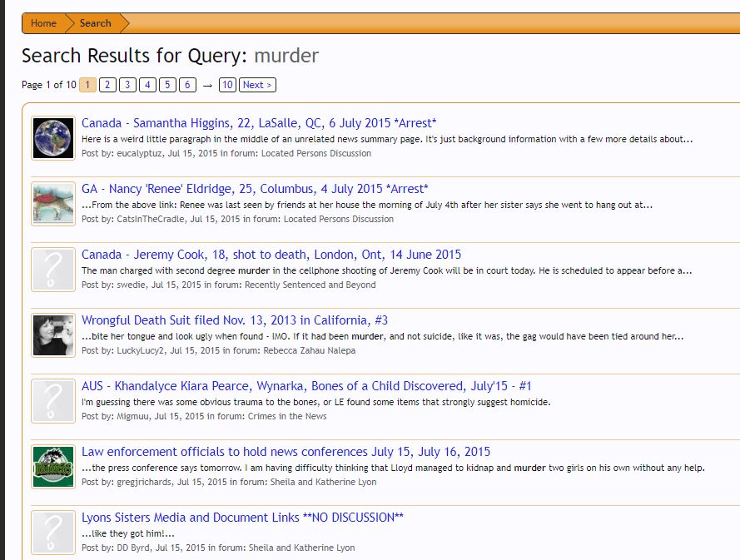Image resolution: width=740 pixels, height=560 pixels.
Task: Visit the Rebecca Zahau Nalepa forum link
Action: point(309,350)
